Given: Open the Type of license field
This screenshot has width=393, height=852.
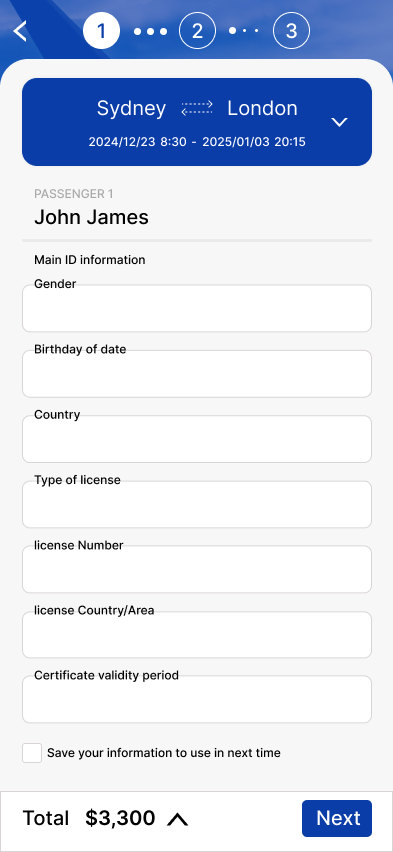Looking at the screenshot, I should point(197,504).
